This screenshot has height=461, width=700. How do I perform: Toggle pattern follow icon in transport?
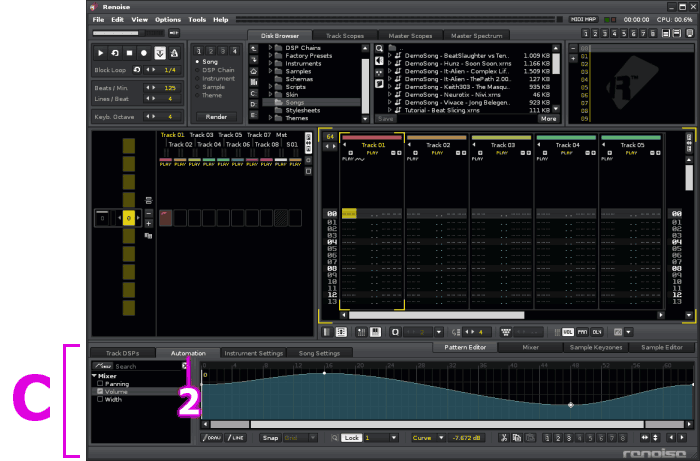pyautogui.click(x=160, y=53)
